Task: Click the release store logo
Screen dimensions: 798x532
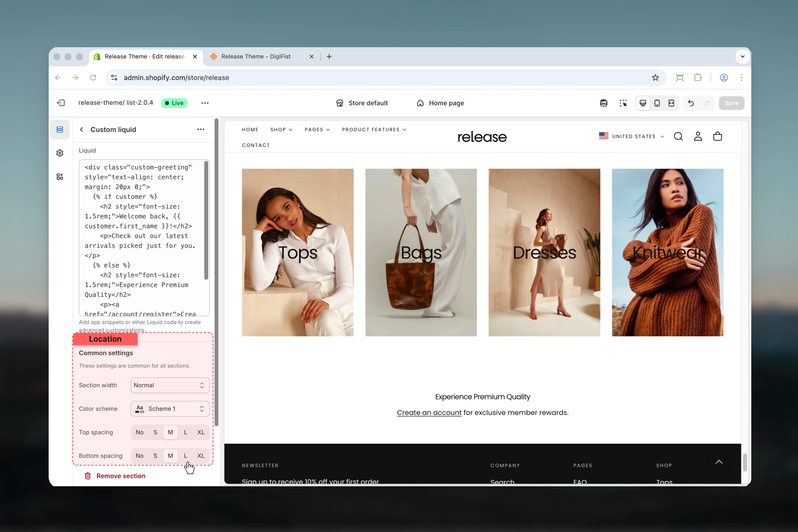Action: pos(482,137)
